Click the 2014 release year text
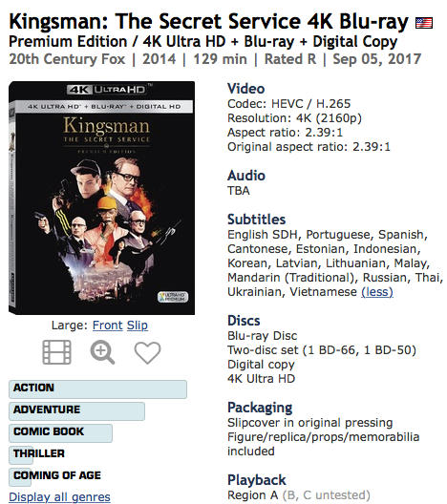Image resolution: width=447 pixels, height=504 pixels. click(160, 59)
